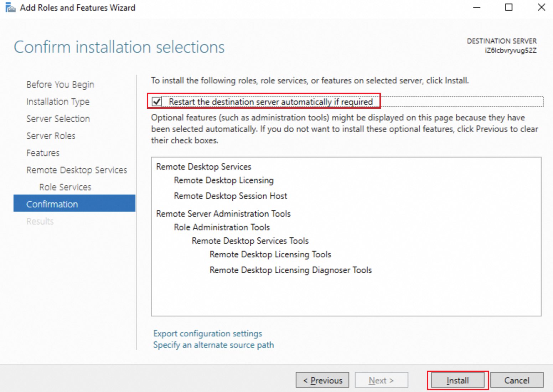Jump to Role Services step
553x392 pixels.
(x=65, y=187)
